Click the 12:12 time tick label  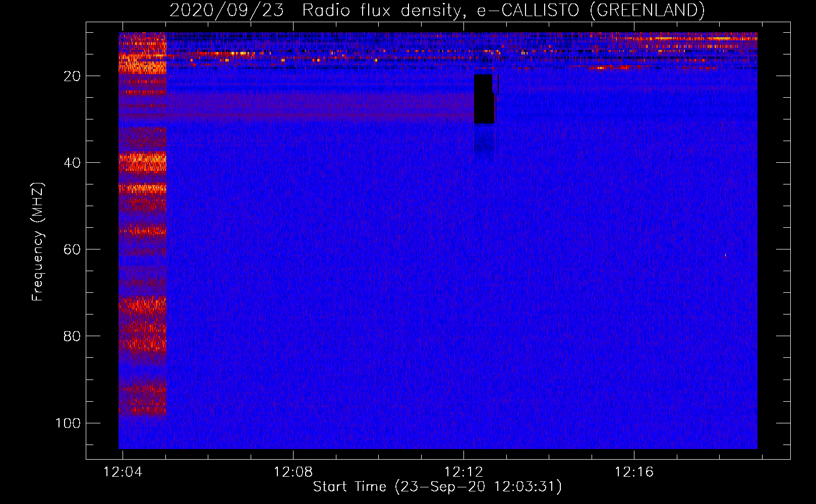463,472
